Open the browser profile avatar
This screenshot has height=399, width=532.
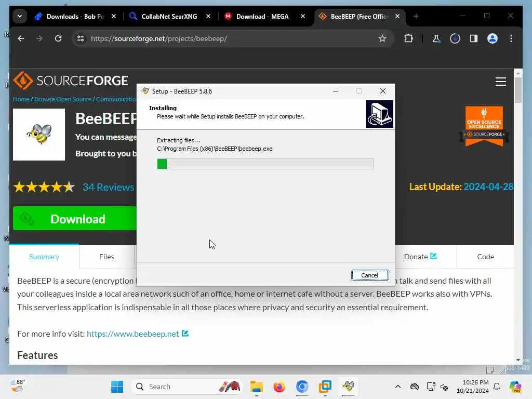[493, 38]
